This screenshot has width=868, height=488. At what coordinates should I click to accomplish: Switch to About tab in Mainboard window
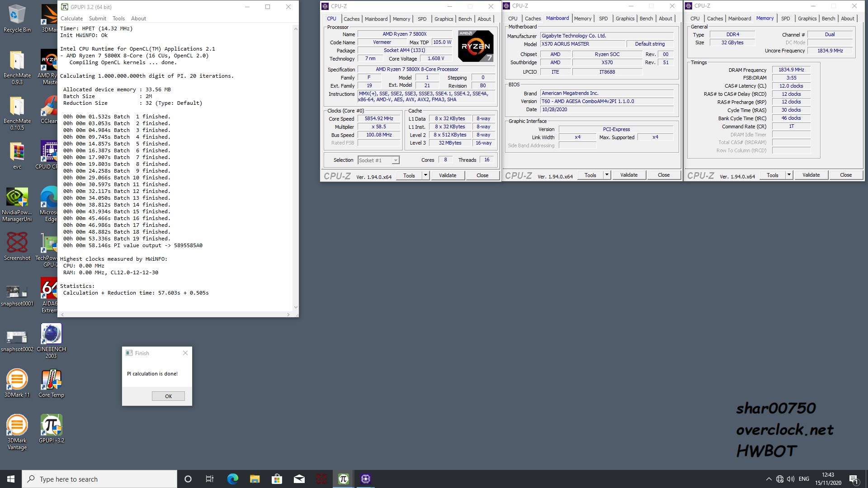(x=665, y=19)
